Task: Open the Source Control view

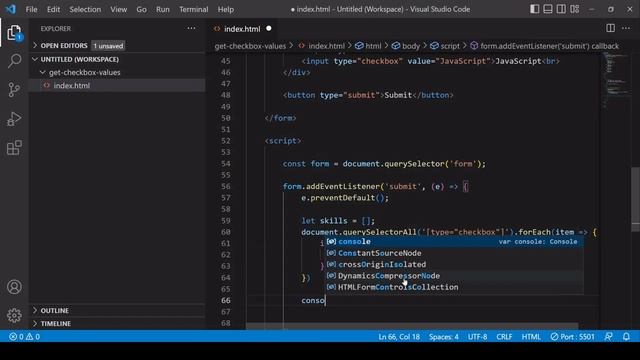Action: [14, 89]
